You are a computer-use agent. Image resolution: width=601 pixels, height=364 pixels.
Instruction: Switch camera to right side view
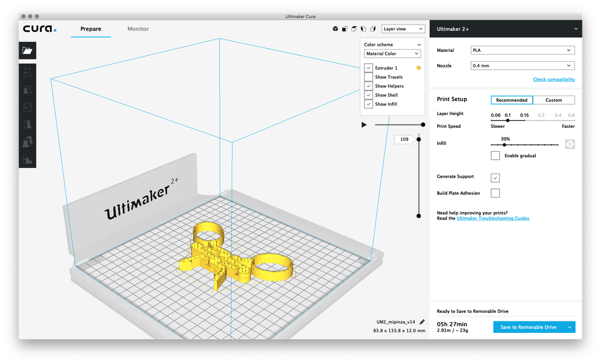373,29
